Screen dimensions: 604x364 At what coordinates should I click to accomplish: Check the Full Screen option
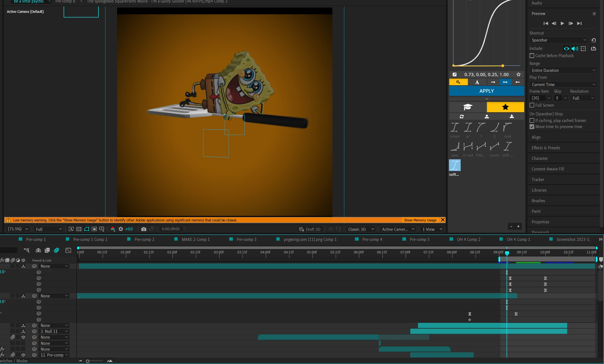click(532, 105)
